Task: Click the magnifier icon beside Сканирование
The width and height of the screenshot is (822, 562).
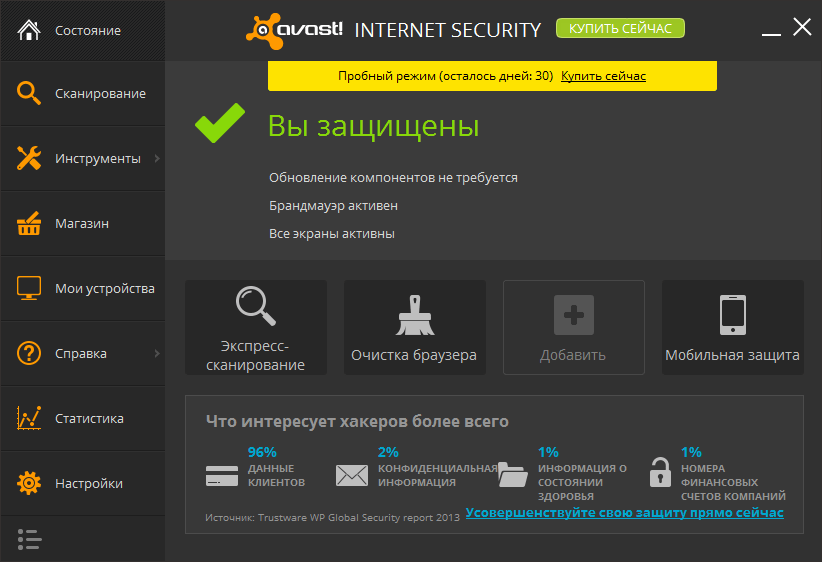Action: (x=29, y=93)
